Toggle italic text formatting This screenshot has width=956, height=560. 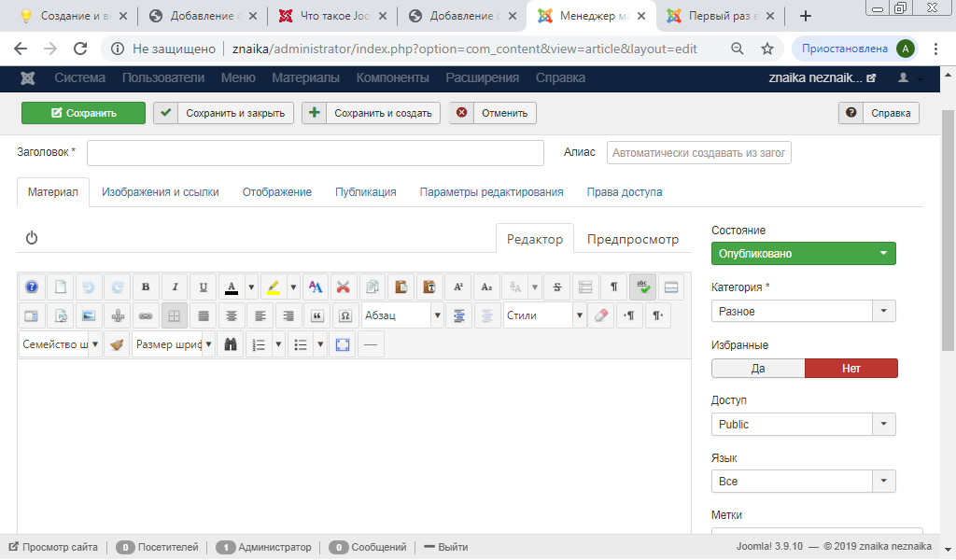click(x=175, y=287)
